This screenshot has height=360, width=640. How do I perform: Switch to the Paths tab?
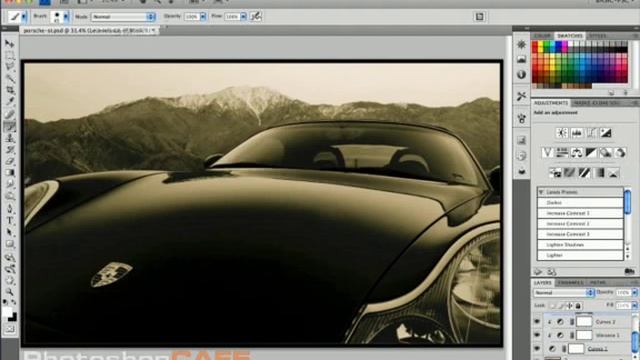pos(597,282)
